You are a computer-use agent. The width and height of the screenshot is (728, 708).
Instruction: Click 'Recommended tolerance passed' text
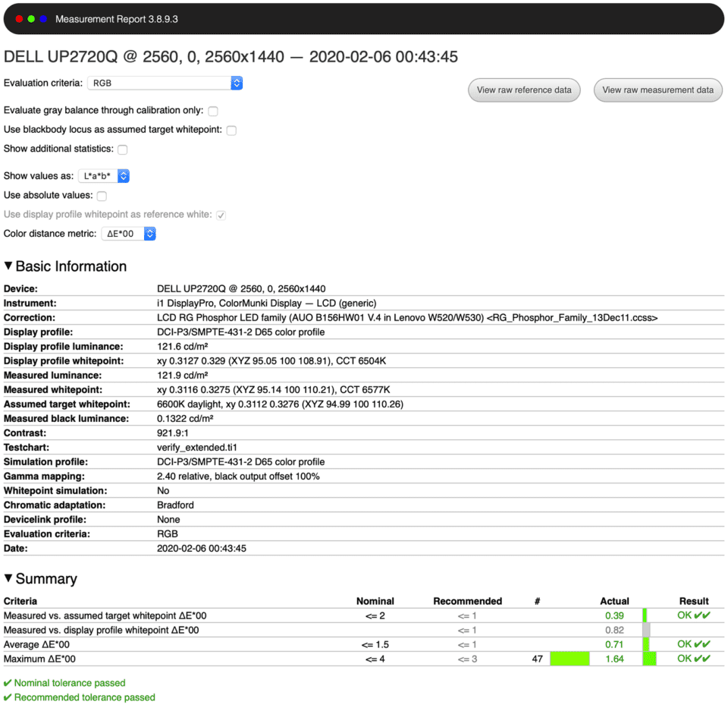[84, 697]
